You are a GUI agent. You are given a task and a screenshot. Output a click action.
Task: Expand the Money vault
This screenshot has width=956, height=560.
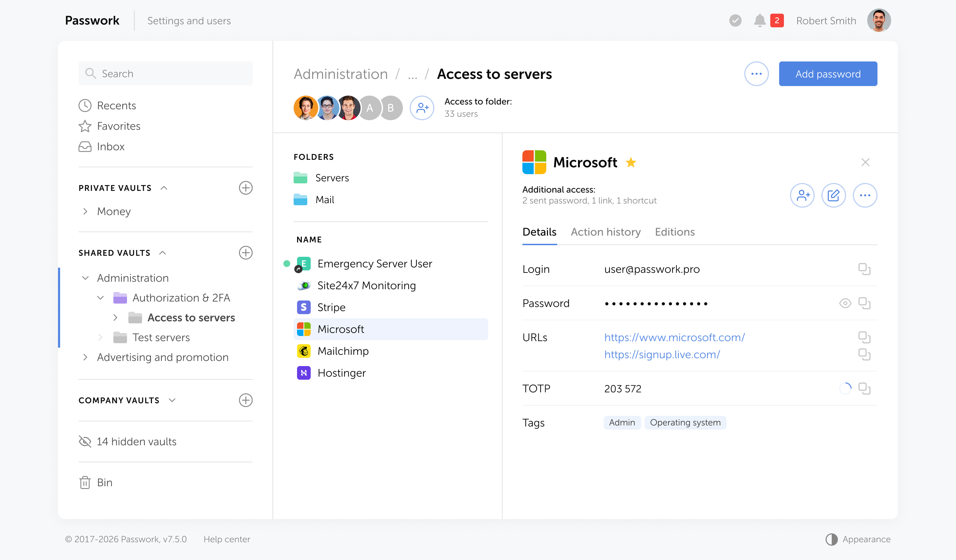click(85, 211)
